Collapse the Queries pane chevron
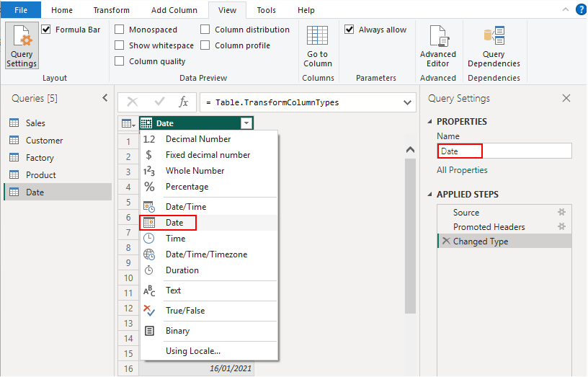This screenshot has width=588, height=377. [x=105, y=98]
